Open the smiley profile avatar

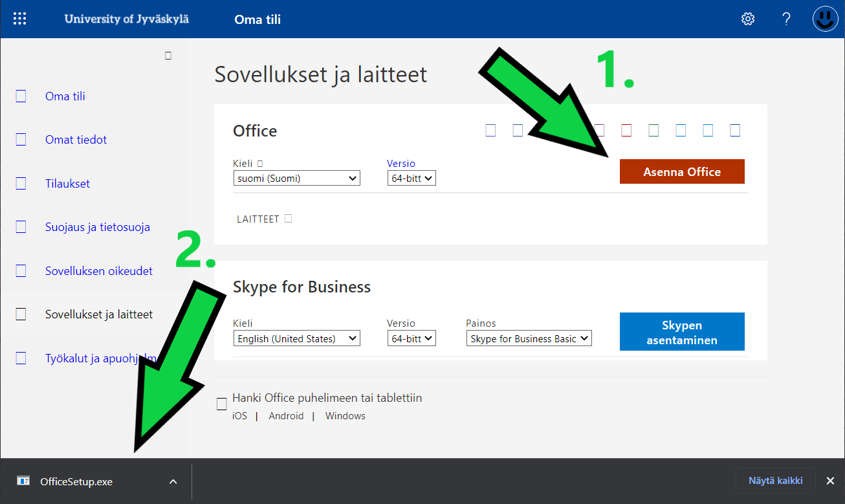(x=825, y=19)
